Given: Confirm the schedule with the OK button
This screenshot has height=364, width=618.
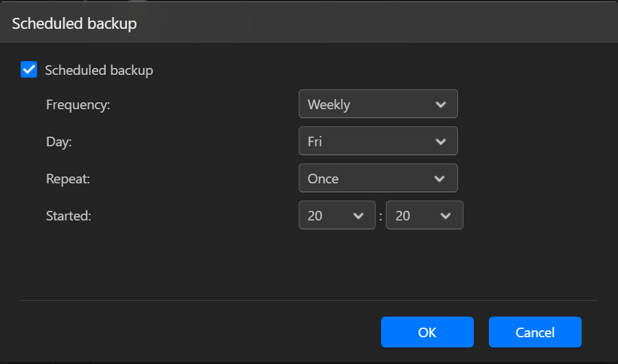Looking at the screenshot, I should pos(427,332).
